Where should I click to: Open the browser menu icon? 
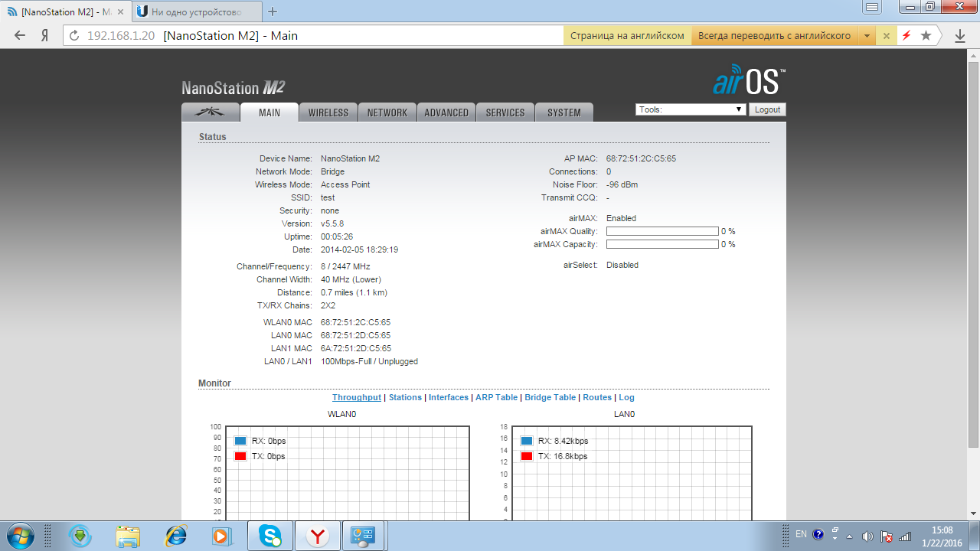[x=871, y=7]
